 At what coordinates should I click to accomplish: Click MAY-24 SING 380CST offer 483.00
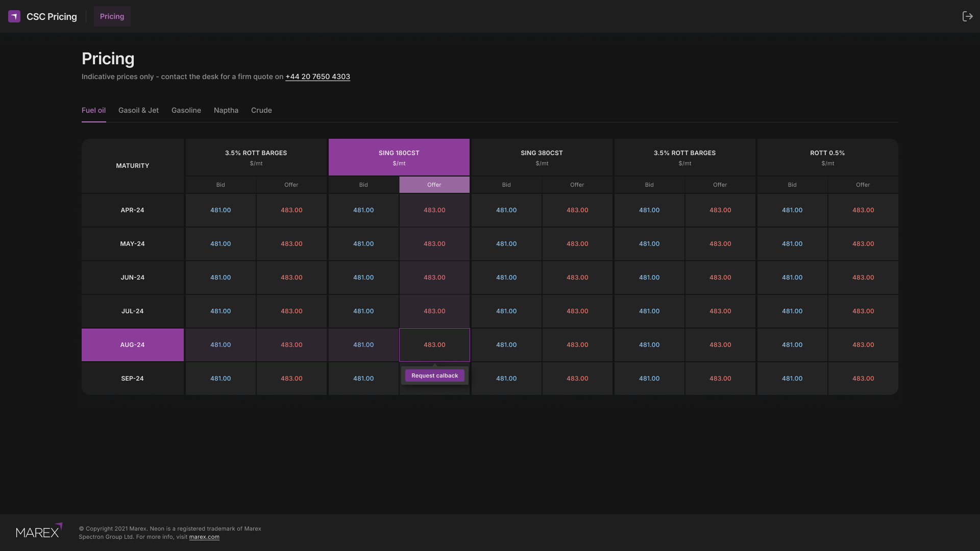[577, 244]
